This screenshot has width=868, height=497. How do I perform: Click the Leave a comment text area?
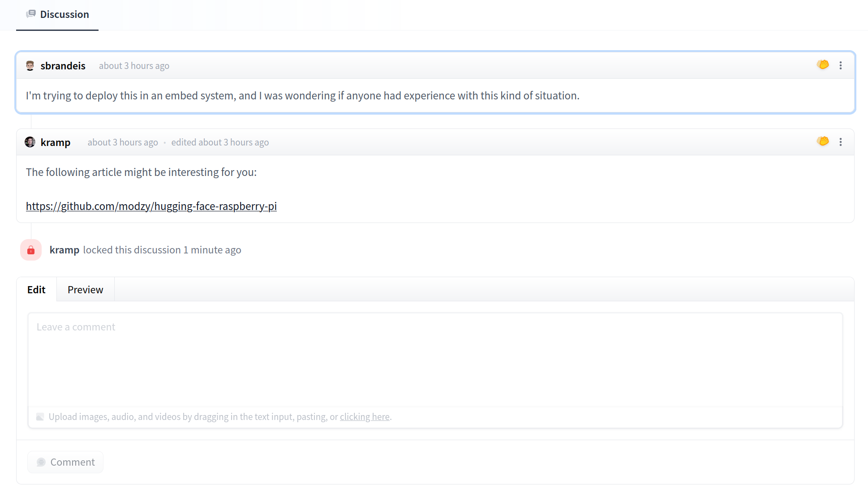pyautogui.click(x=434, y=359)
